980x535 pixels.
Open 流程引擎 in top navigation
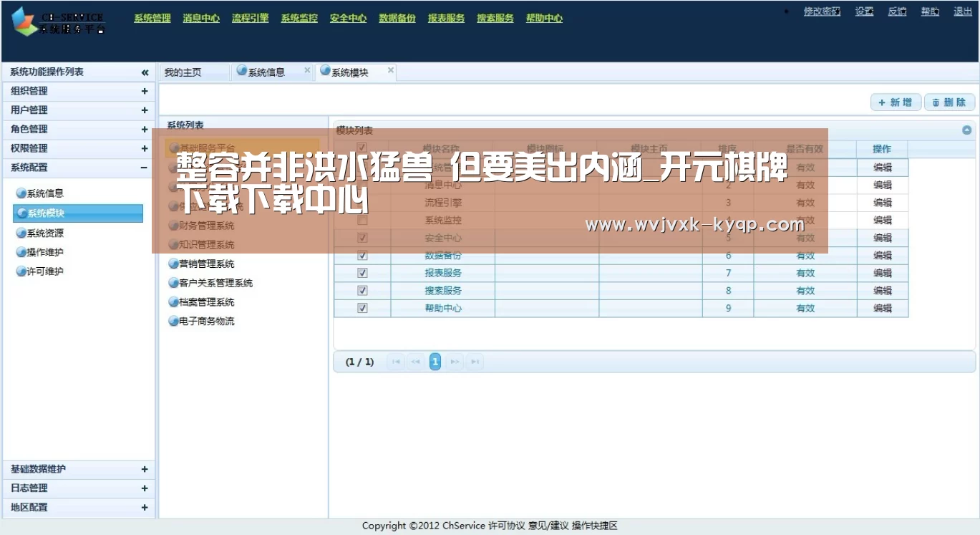(x=251, y=19)
